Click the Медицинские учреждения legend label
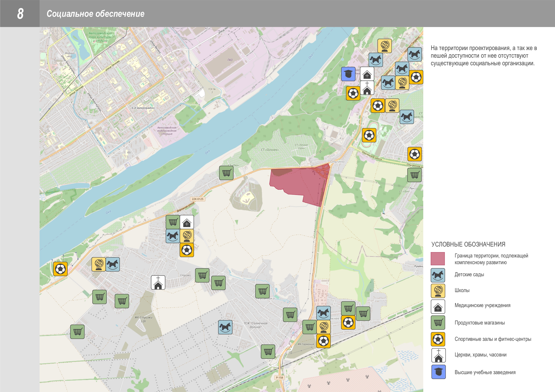 482,305
